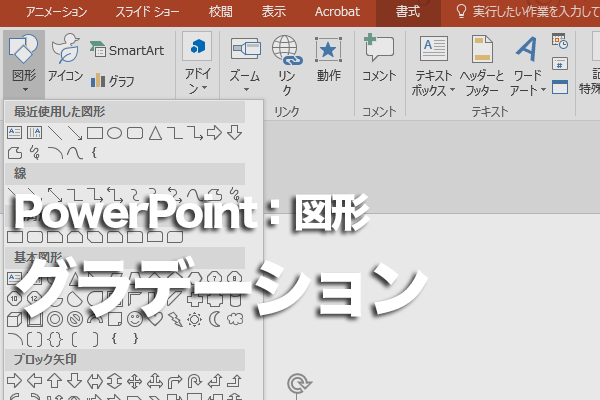Select arrow line in recent shapes
Screen dimensions: 600x400
pyautogui.click(x=75, y=133)
